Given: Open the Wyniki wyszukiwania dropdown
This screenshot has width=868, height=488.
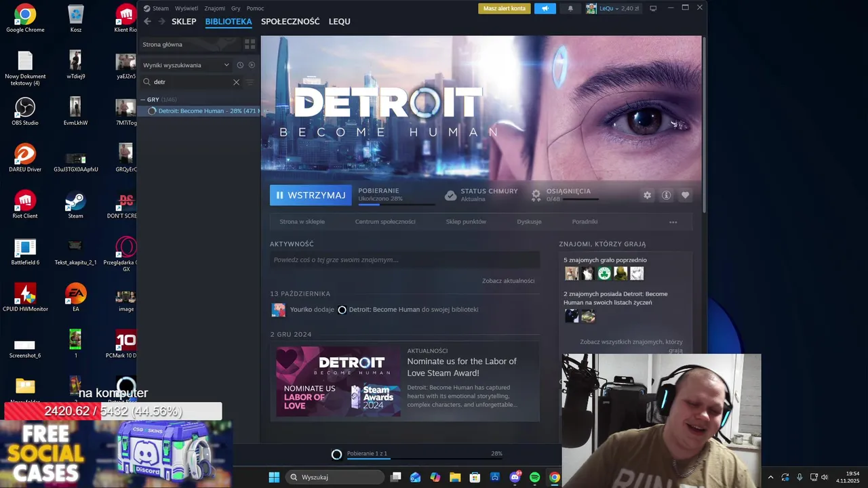Looking at the screenshot, I should (x=186, y=65).
